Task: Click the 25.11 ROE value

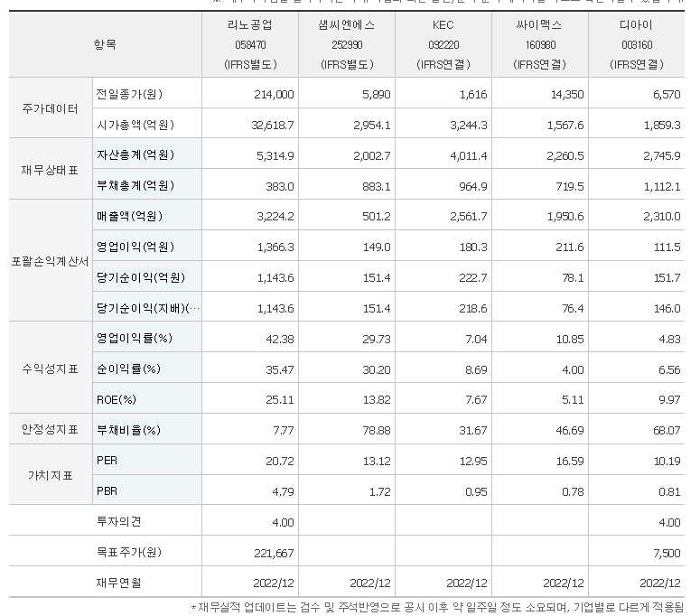Action: click(x=279, y=400)
